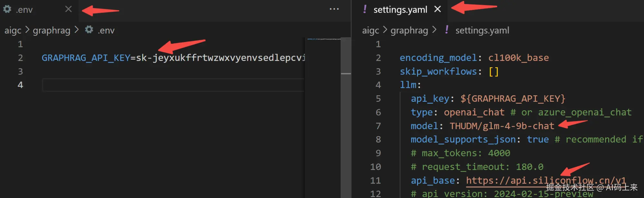
Task: Click the settings.yaml breadcrumb exclamation icon
Action: point(447,30)
